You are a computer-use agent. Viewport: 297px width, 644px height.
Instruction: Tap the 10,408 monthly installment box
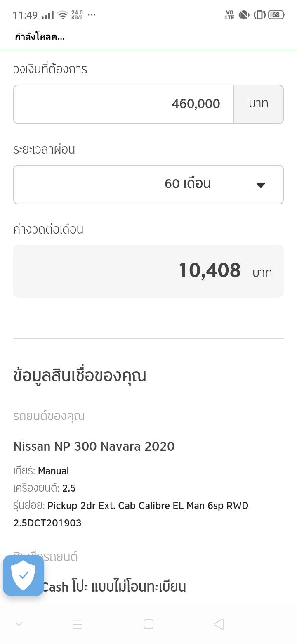coord(148,271)
